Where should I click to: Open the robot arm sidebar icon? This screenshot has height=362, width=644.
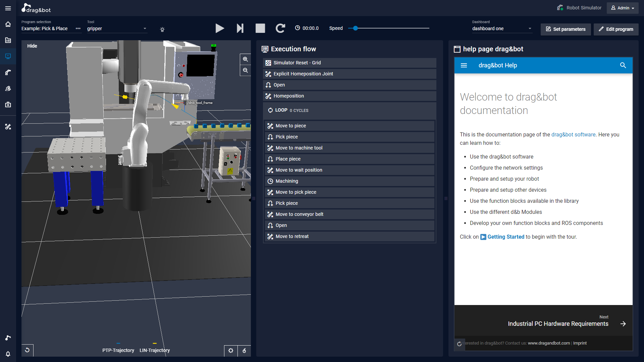pyautogui.click(x=8, y=72)
